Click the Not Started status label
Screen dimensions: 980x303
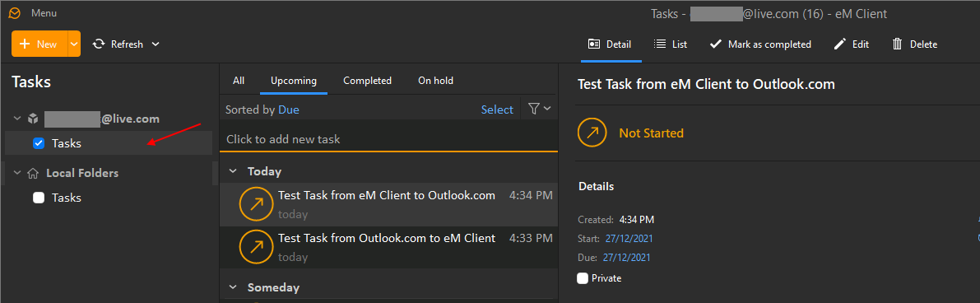651,133
